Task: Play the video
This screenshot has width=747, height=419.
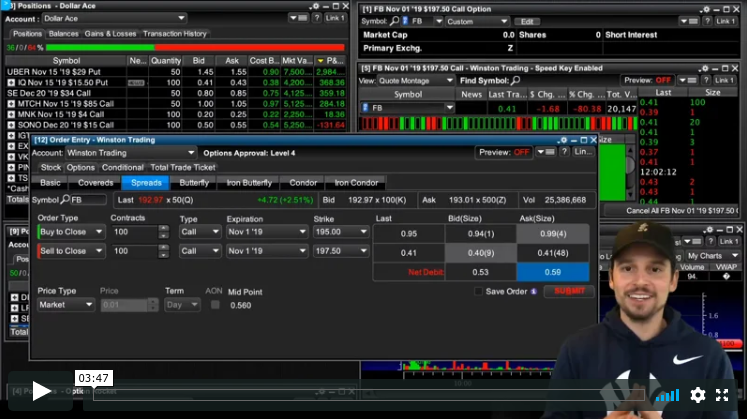Action: [41, 391]
